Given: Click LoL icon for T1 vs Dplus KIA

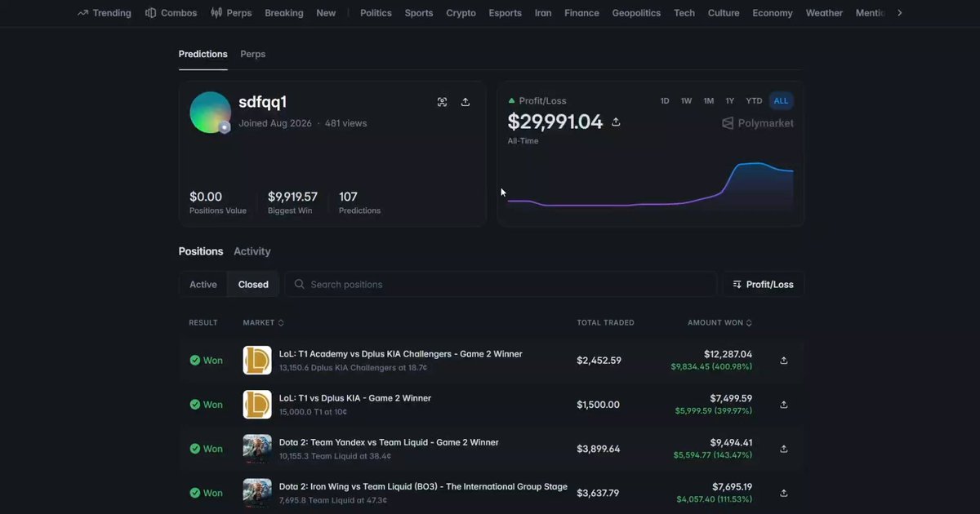Looking at the screenshot, I should [x=257, y=405].
